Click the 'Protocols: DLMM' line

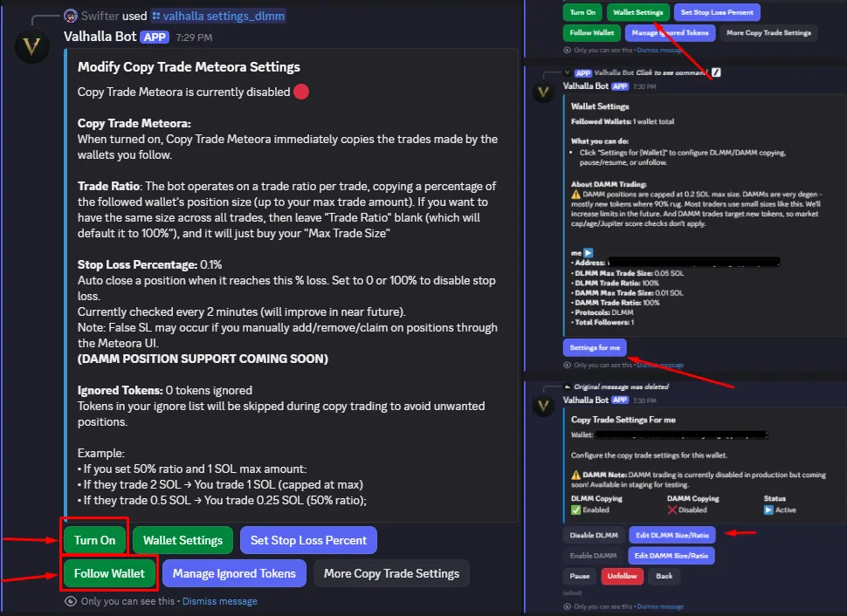(603, 312)
